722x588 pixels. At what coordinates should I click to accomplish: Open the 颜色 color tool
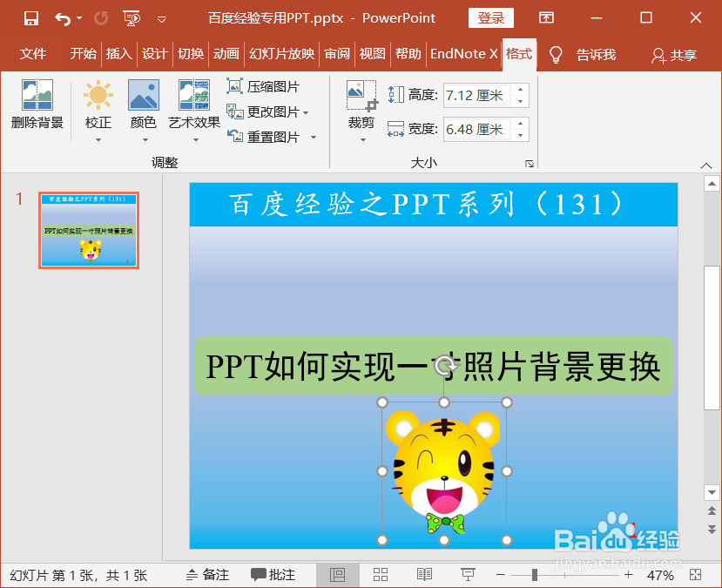tap(143, 104)
